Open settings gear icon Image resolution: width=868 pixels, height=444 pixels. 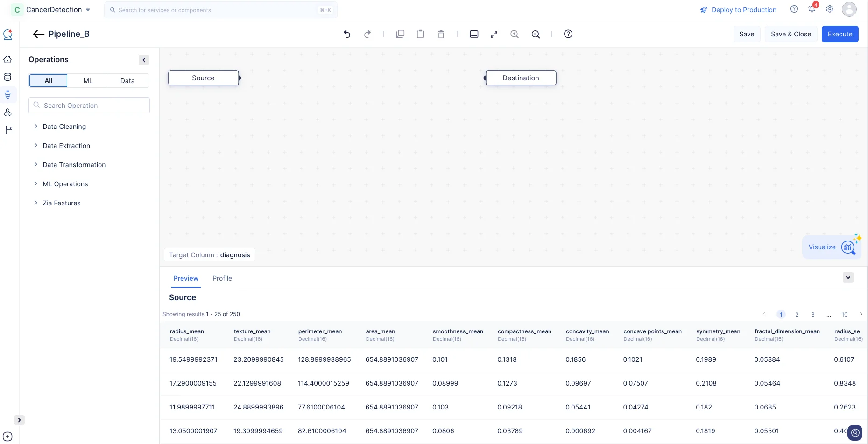pyautogui.click(x=830, y=9)
